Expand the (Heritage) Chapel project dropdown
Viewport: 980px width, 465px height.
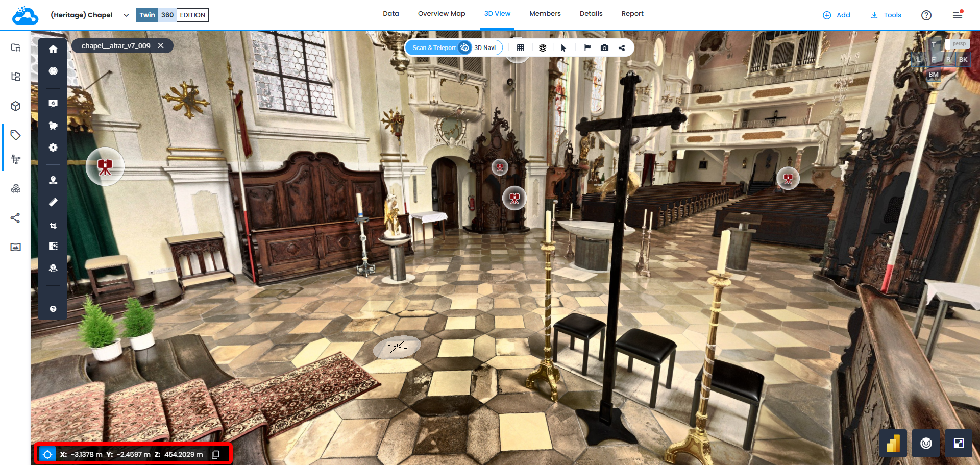pos(126,15)
